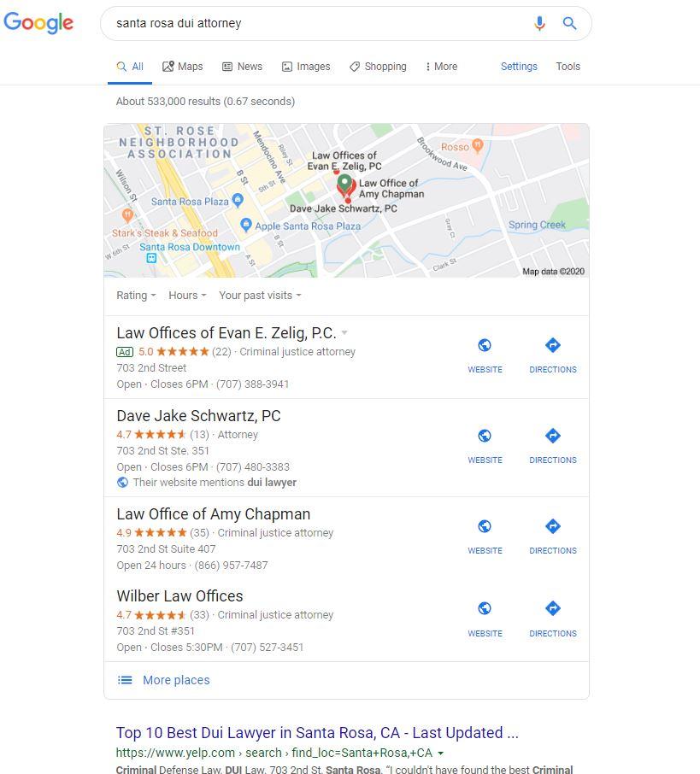Image resolution: width=700 pixels, height=774 pixels.
Task: Click the Google logo
Action: click(38, 23)
